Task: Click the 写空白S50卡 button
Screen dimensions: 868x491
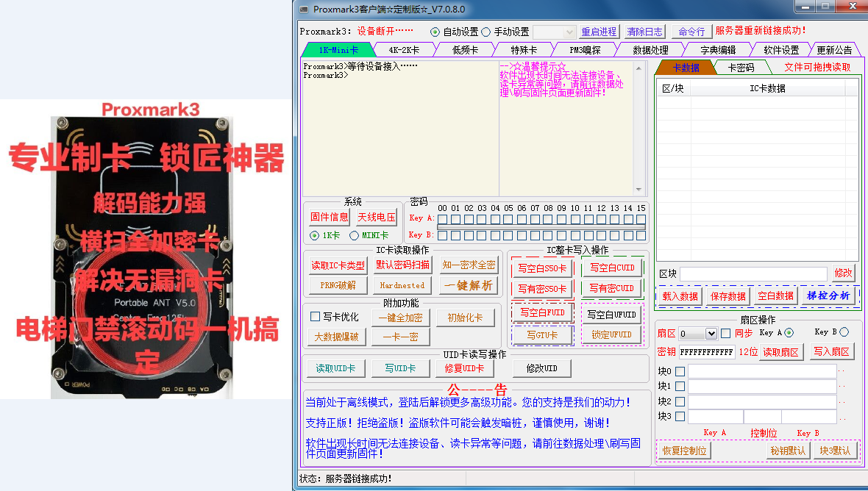Action: click(x=542, y=268)
